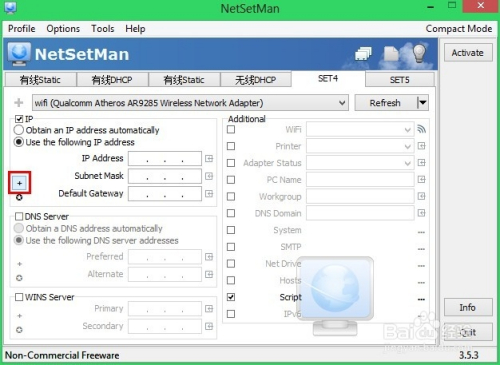500x365 pixels.
Task: Open the System settings ellipsis button
Action: (x=421, y=232)
